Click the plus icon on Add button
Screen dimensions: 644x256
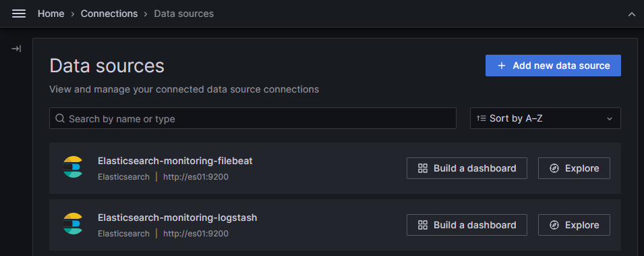(502, 66)
